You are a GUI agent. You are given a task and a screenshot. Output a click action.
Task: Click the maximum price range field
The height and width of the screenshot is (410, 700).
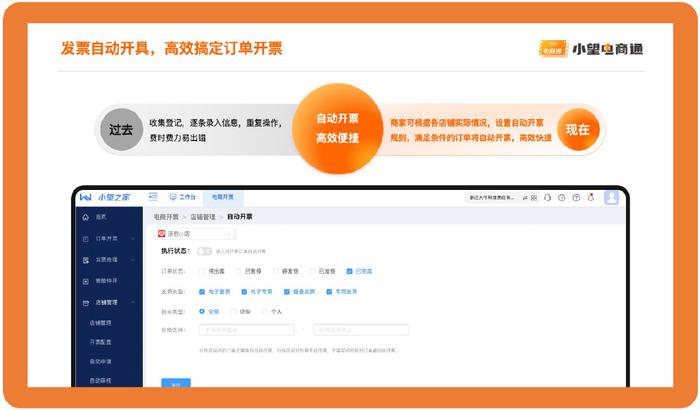(361, 330)
